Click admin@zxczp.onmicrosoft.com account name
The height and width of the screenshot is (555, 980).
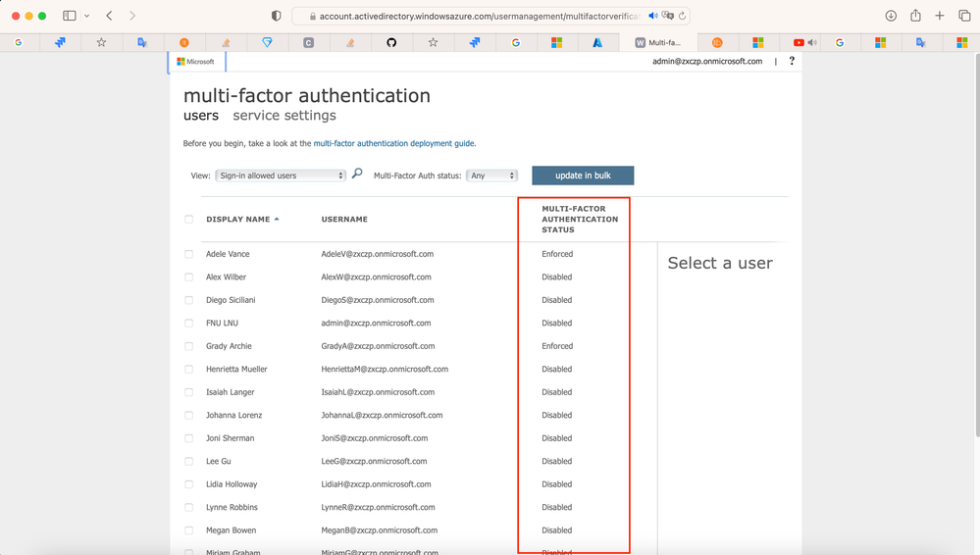[x=707, y=61]
